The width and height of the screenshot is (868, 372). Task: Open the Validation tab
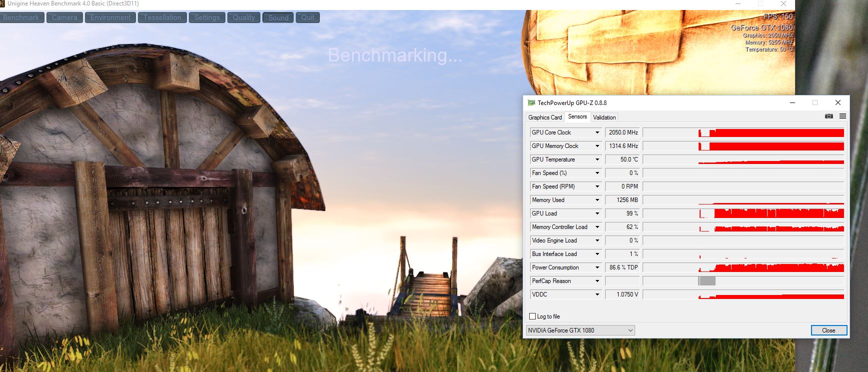(x=604, y=117)
